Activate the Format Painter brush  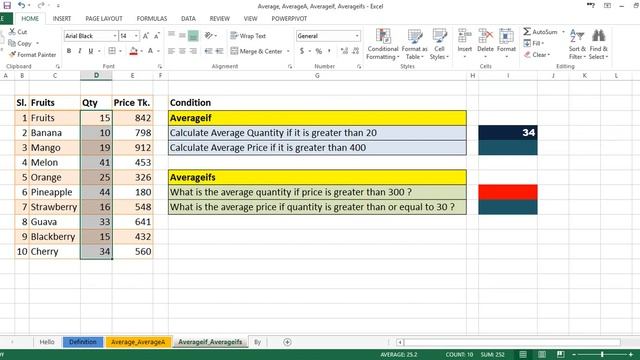click(13, 54)
